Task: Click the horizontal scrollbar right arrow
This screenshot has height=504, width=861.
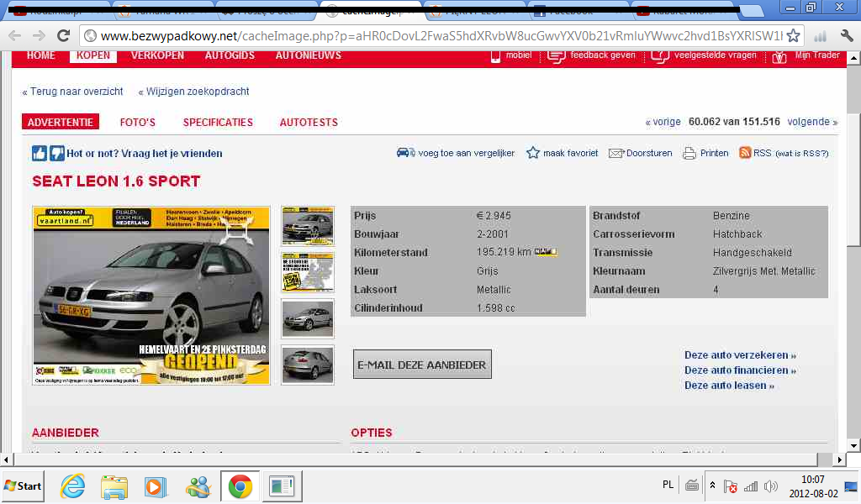Action: tap(840, 459)
